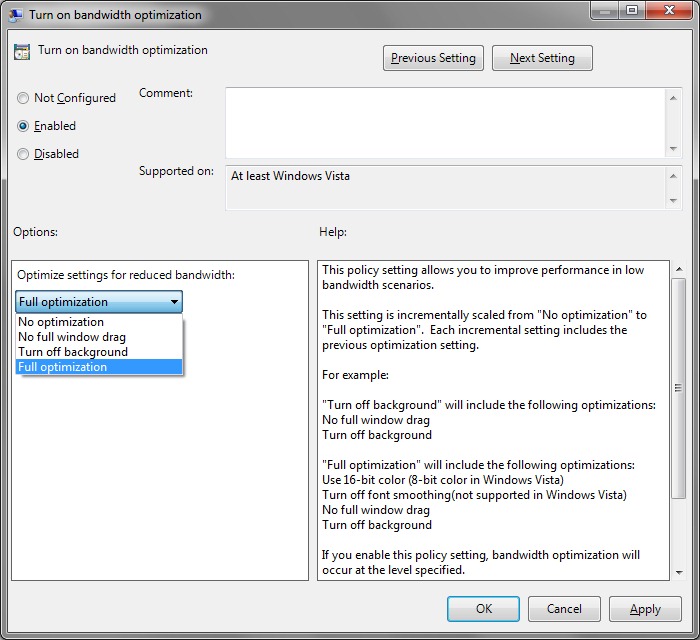700x640 pixels.
Task: Select the Enabled radio button
Action: point(23,126)
